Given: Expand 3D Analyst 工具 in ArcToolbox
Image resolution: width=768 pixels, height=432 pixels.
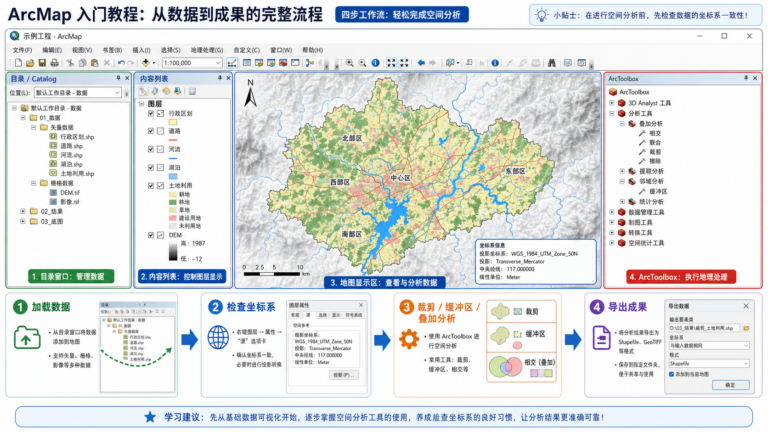Looking at the screenshot, I should [612, 103].
